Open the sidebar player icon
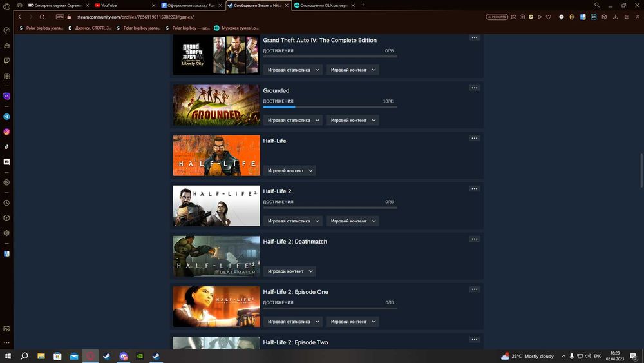Viewport: 644px width, 363px height. tap(6, 182)
